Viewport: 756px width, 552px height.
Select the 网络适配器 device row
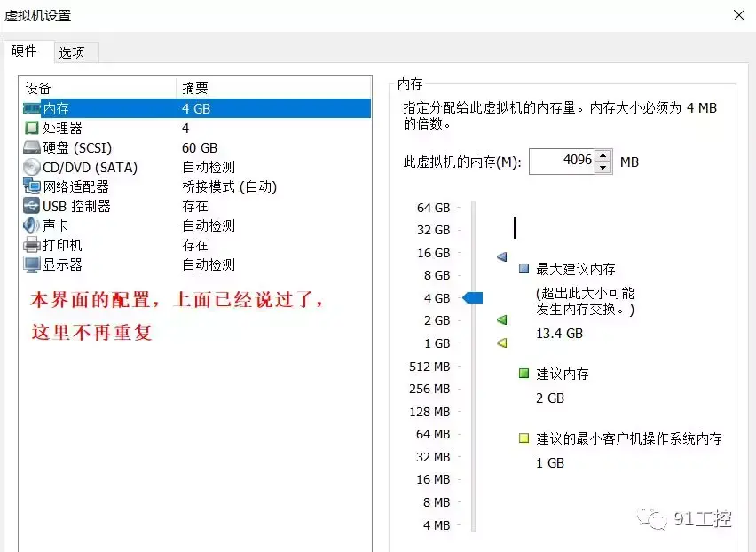coord(197,186)
